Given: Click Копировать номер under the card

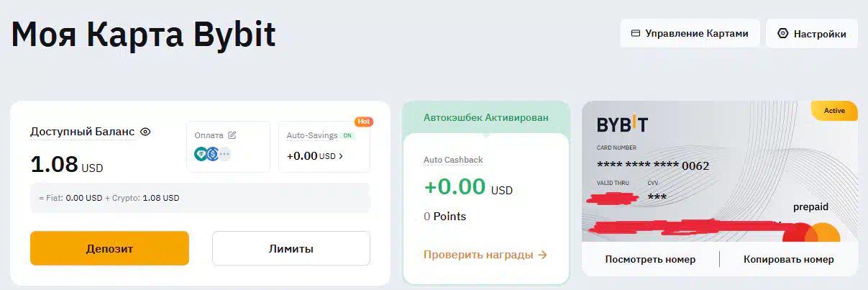Looking at the screenshot, I should pos(789,259).
